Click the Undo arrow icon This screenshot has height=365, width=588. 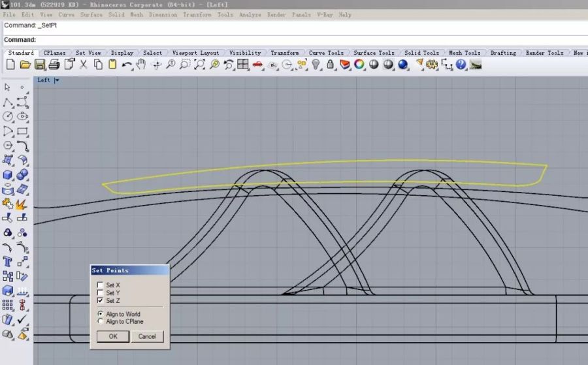(127, 64)
